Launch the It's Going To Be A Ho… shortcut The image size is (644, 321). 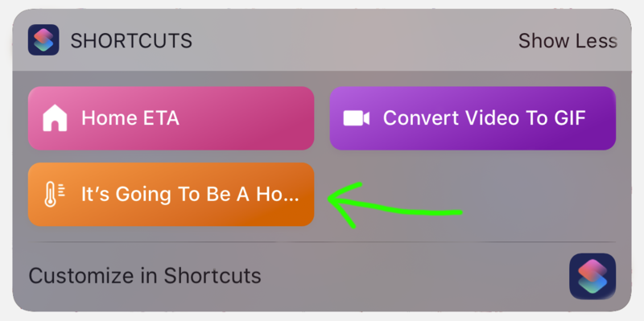[171, 194]
